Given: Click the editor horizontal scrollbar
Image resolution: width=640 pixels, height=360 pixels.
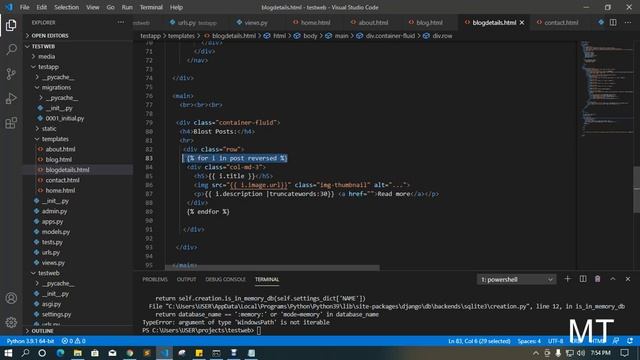Looking at the screenshot, I should 272,267.
